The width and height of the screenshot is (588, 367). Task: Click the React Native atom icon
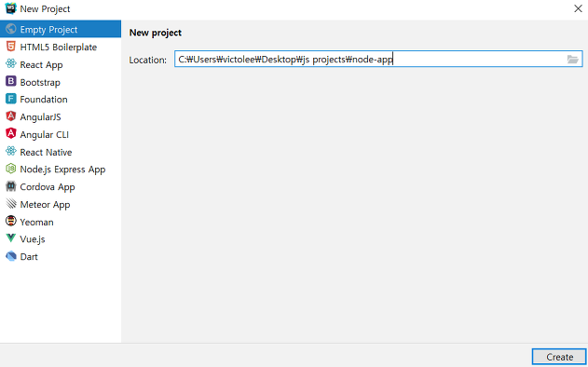[11, 152]
